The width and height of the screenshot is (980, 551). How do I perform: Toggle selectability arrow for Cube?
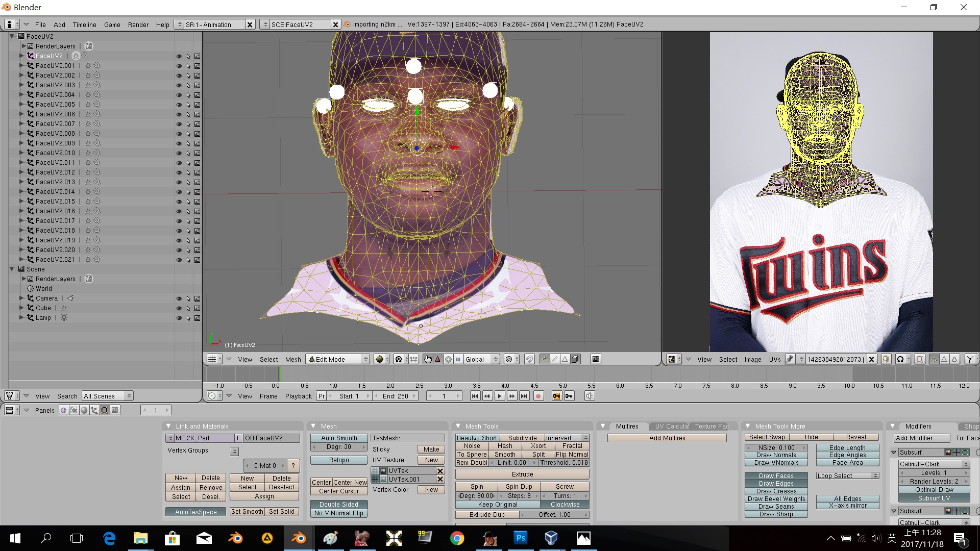pos(188,308)
